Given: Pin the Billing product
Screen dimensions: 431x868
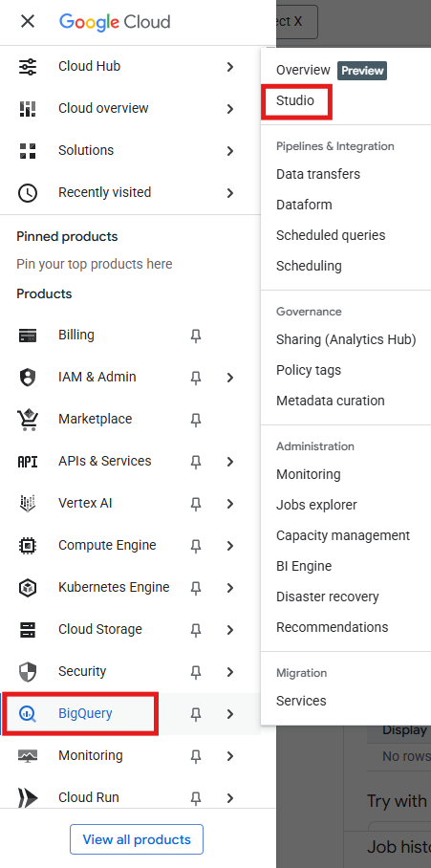Looking at the screenshot, I should (195, 336).
